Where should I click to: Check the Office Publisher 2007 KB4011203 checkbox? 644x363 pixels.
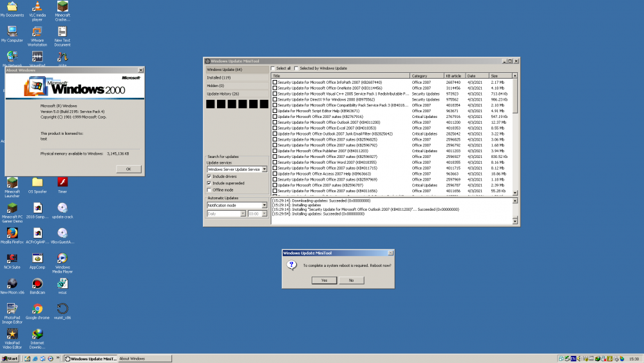tap(275, 151)
